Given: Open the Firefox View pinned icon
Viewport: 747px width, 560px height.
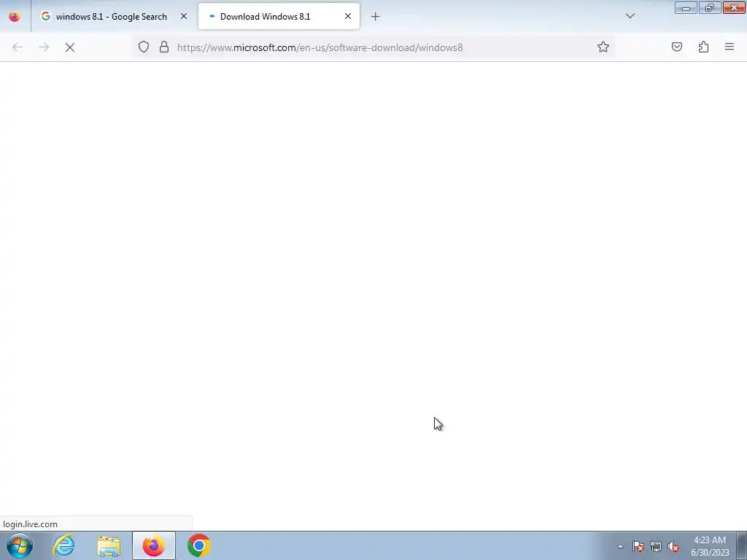Looking at the screenshot, I should click(x=15, y=17).
